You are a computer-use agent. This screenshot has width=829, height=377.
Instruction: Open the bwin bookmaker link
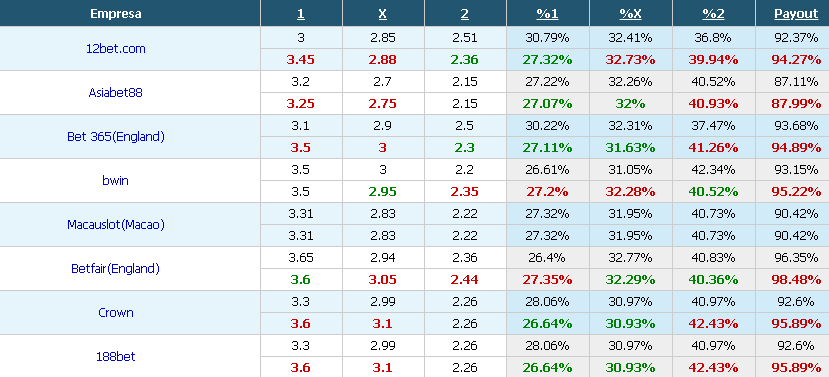tap(116, 181)
